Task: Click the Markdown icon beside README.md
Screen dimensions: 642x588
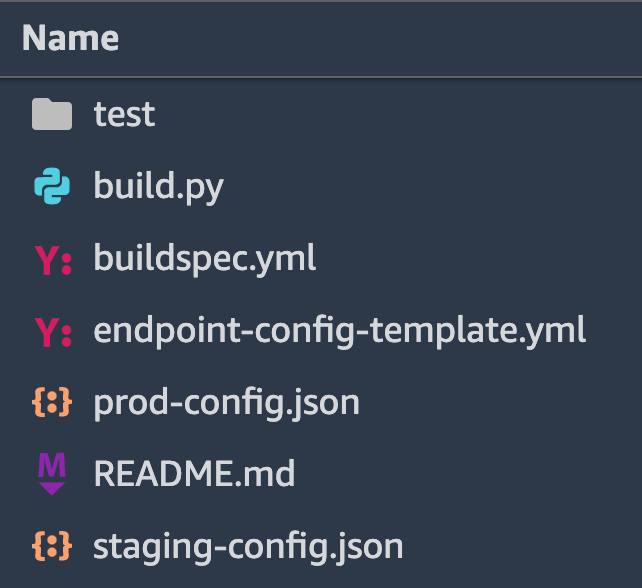Action: coord(52,474)
